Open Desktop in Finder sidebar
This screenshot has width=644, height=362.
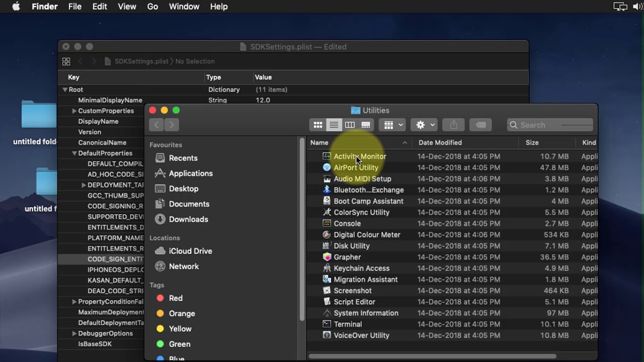177,189
